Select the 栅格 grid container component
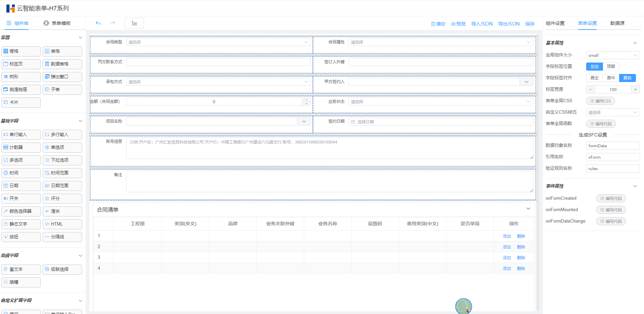The image size is (644, 314). 21,51
